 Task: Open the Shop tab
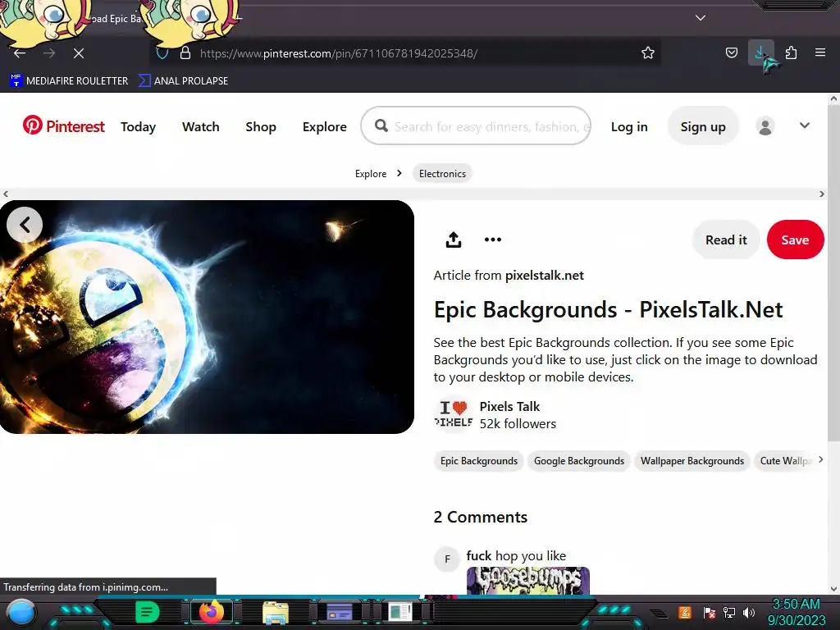click(261, 126)
